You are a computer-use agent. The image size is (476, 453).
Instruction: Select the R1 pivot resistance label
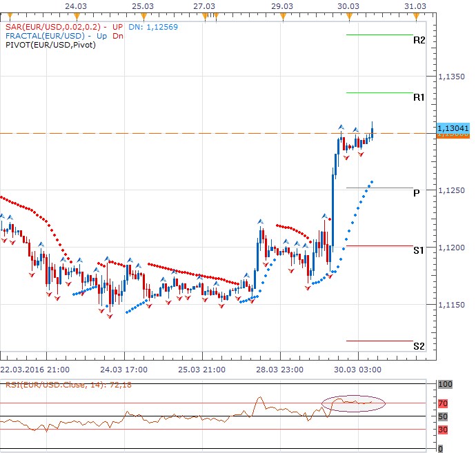pos(419,99)
